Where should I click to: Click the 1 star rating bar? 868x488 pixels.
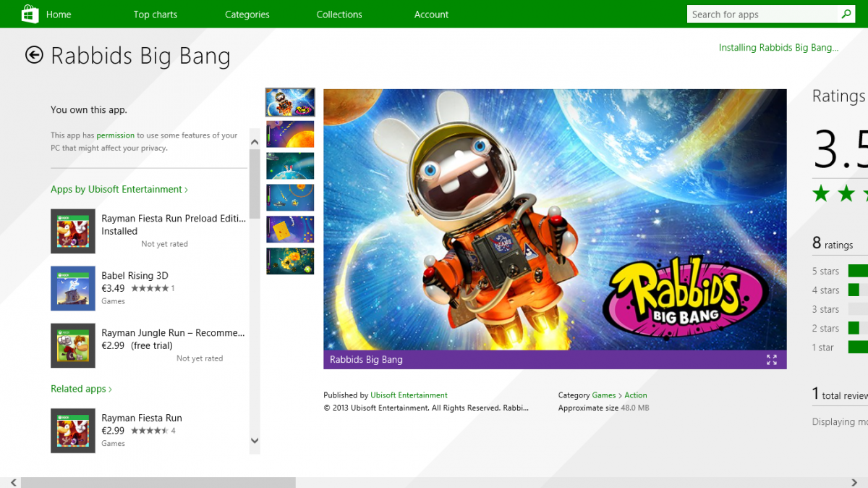click(858, 347)
